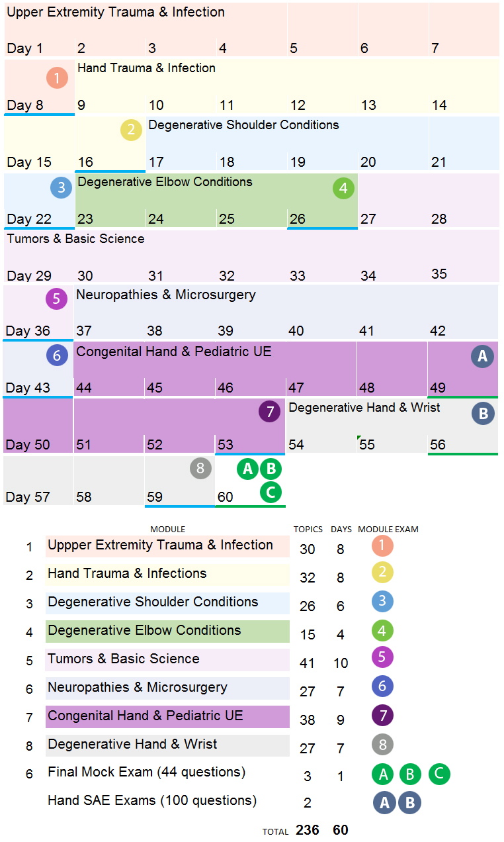Select purple exam circle 5 on Day 36
Viewport: 504px width, 842px height.
coord(56,299)
